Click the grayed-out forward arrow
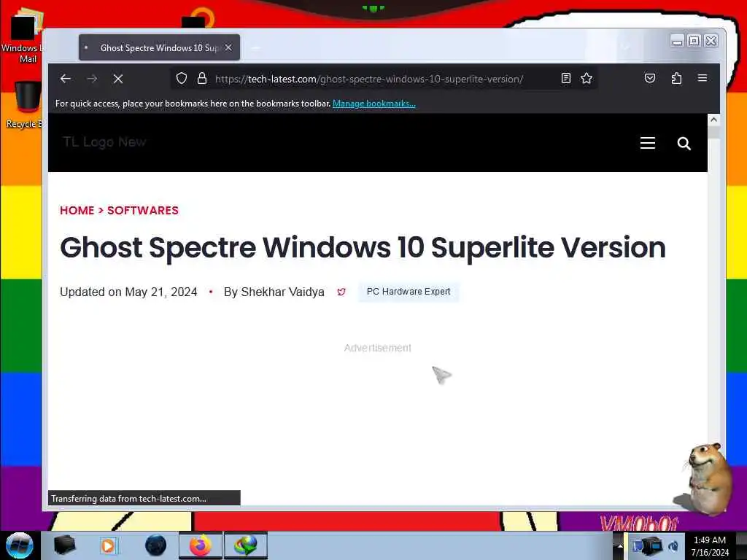This screenshot has height=560, width=747. pyautogui.click(x=92, y=79)
